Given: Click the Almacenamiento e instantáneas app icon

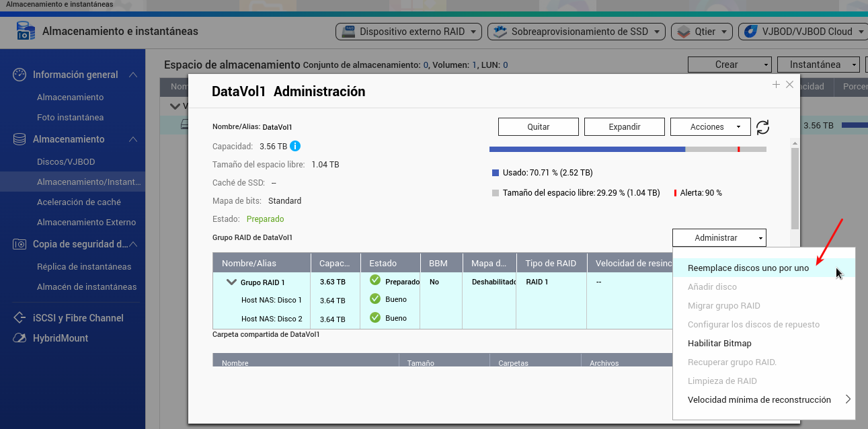Looking at the screenshot, I should pos(25,32).
